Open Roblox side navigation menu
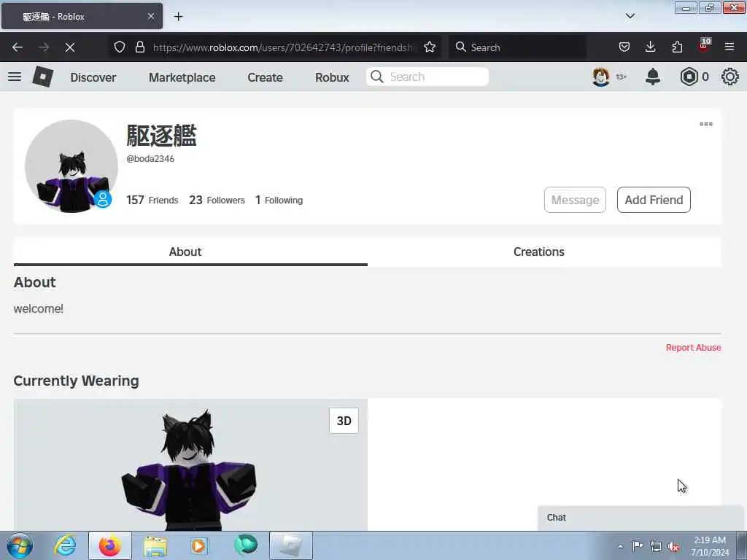The image size is (747, 560). click(15, 77)
